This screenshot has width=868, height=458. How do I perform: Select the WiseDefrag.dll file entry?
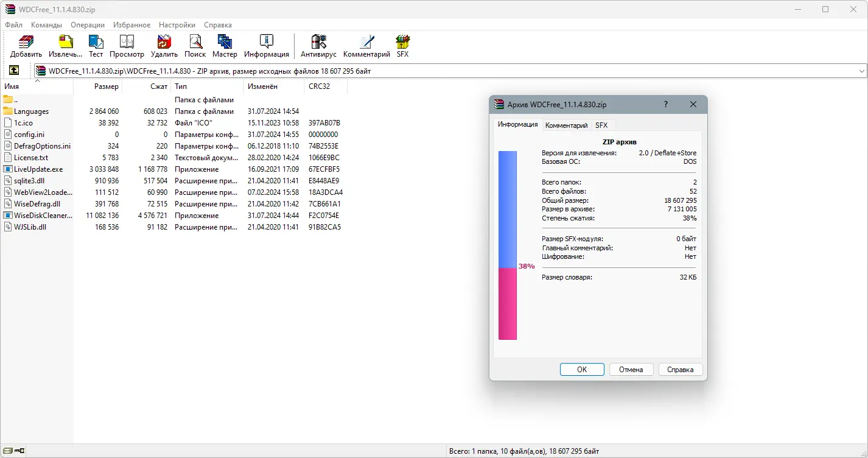(37, 203)
